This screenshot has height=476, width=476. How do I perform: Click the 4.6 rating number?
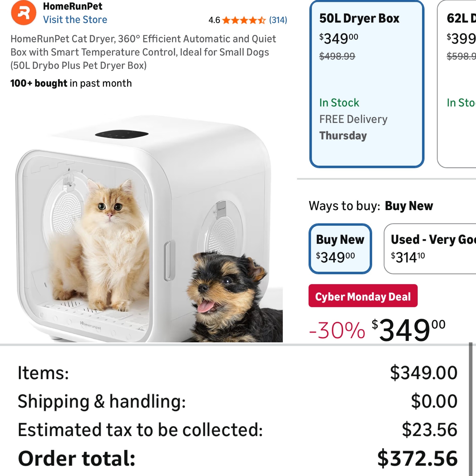tap(214, 20)
